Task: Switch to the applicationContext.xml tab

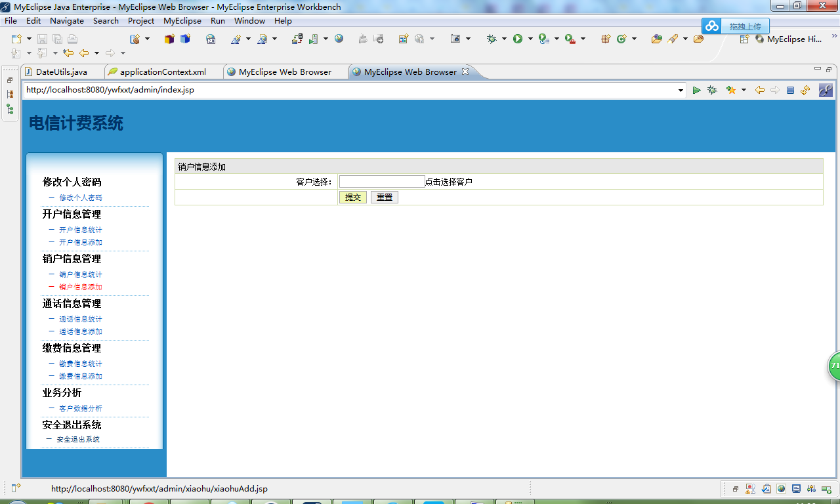Action: [163, 72]
